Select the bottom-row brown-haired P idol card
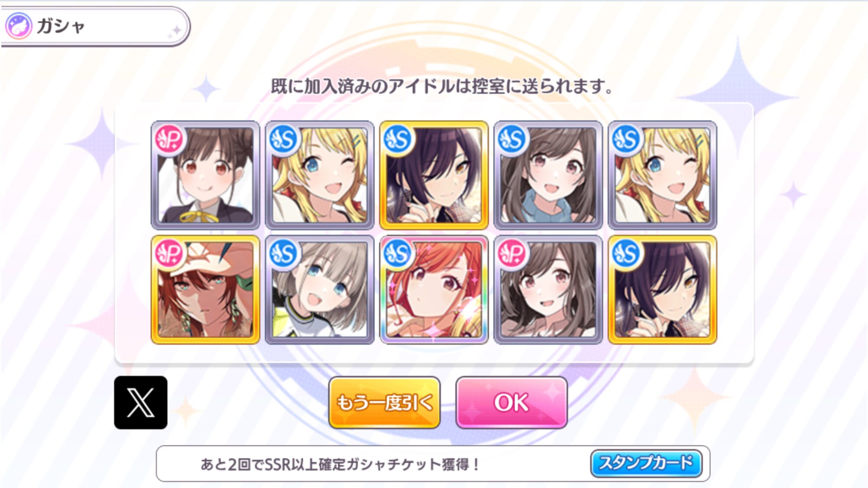868x488 pixels. pyautogui.click(x=548, y=290)
